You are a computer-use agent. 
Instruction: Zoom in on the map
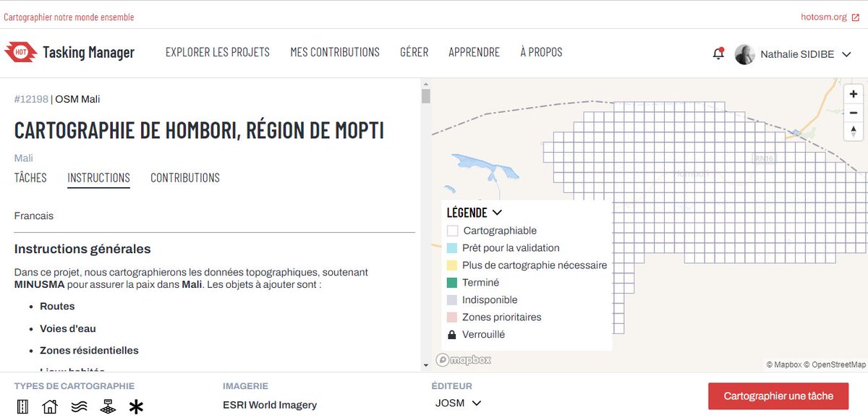854,94
